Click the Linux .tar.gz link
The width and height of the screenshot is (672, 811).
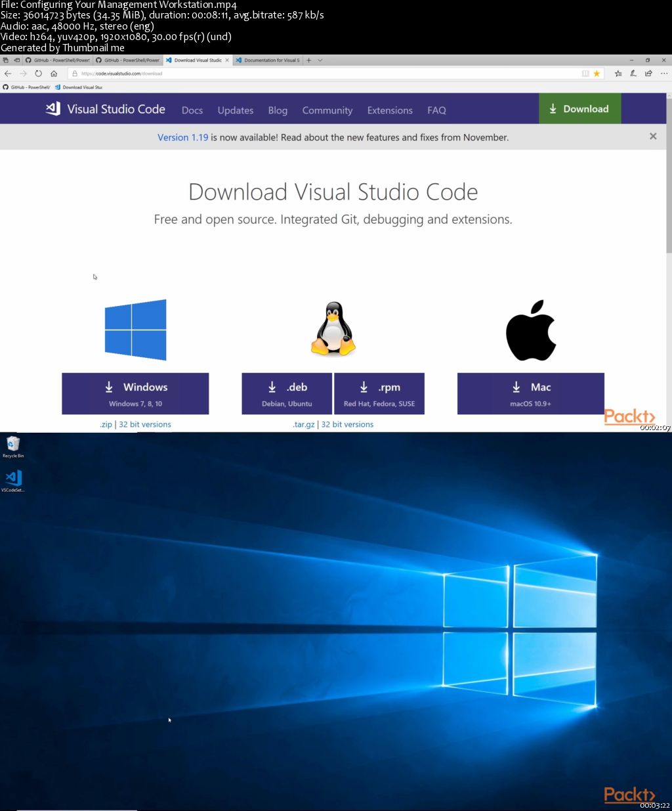pyautogui.click(x=303, y=424)
